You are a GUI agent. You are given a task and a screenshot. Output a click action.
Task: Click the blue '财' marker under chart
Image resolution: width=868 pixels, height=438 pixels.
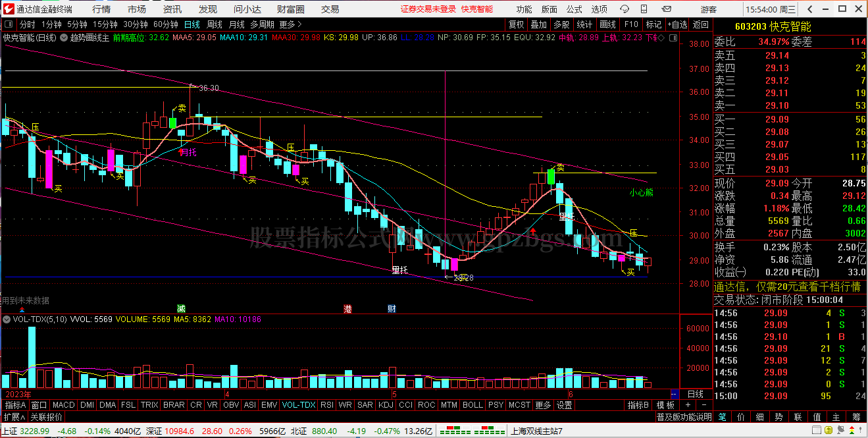tap(392, 308)
